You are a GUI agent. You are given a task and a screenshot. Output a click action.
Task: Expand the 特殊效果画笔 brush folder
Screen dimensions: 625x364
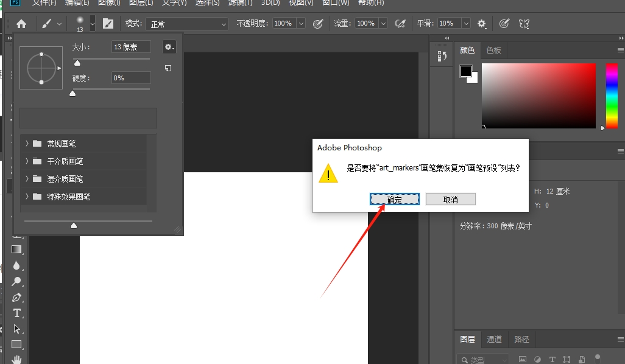tap(27, 197)
